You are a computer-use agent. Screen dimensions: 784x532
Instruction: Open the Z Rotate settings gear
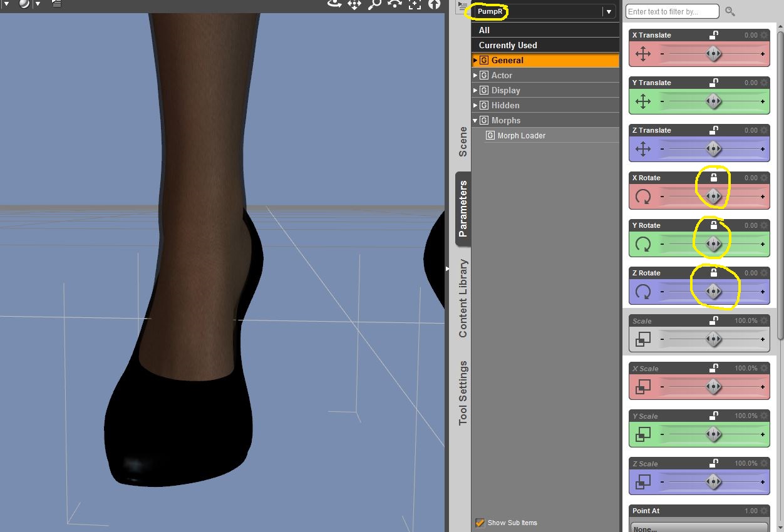pyautogui.click(x=764, y=274)
